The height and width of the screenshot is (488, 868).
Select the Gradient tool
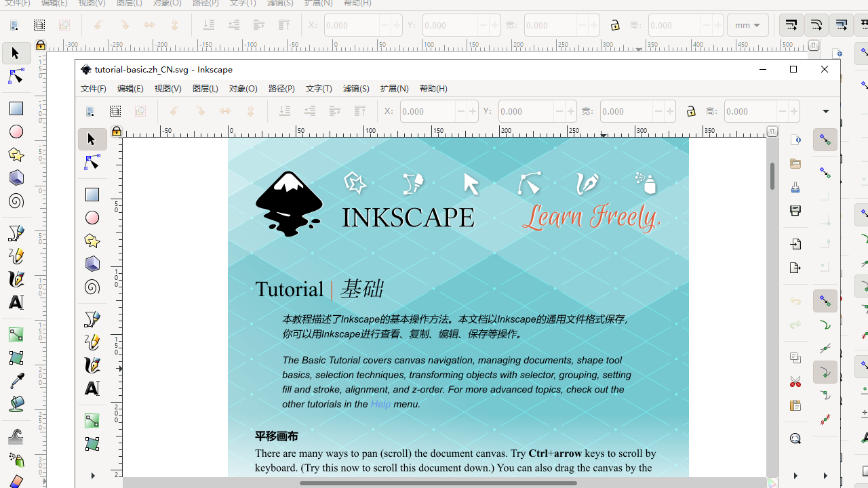(92, 420)
